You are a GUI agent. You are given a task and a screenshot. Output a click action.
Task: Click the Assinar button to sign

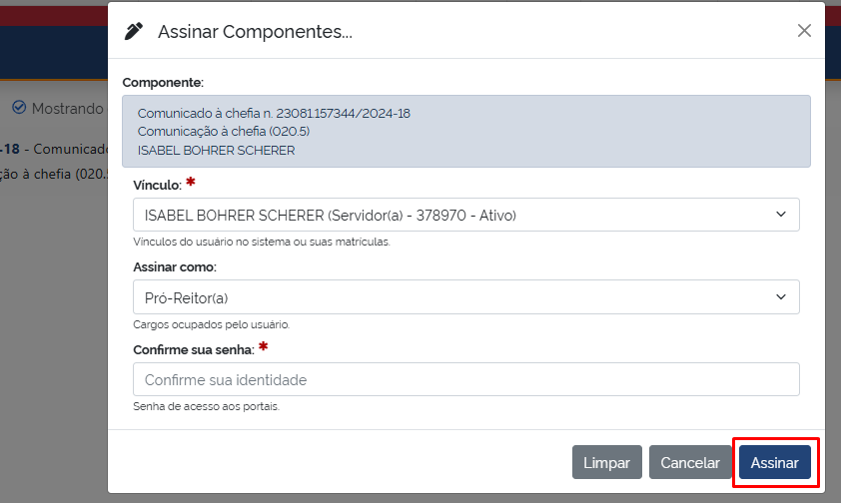(775, 463)
